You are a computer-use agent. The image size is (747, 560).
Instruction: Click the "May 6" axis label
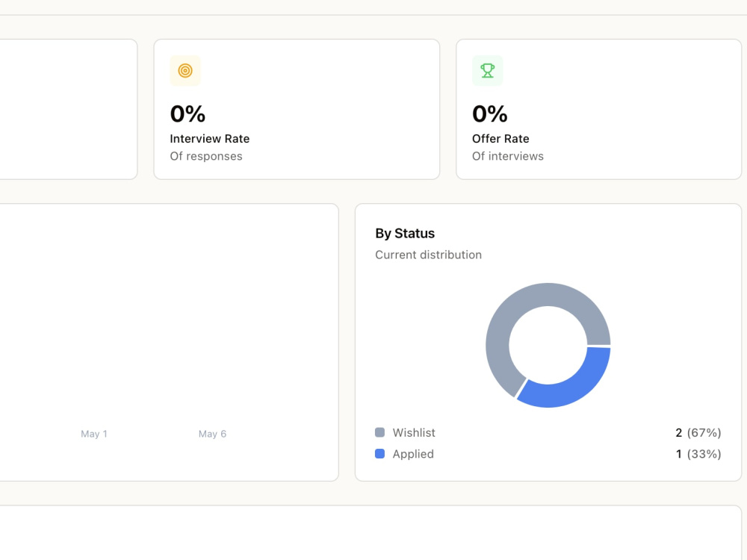coord(212,434)
